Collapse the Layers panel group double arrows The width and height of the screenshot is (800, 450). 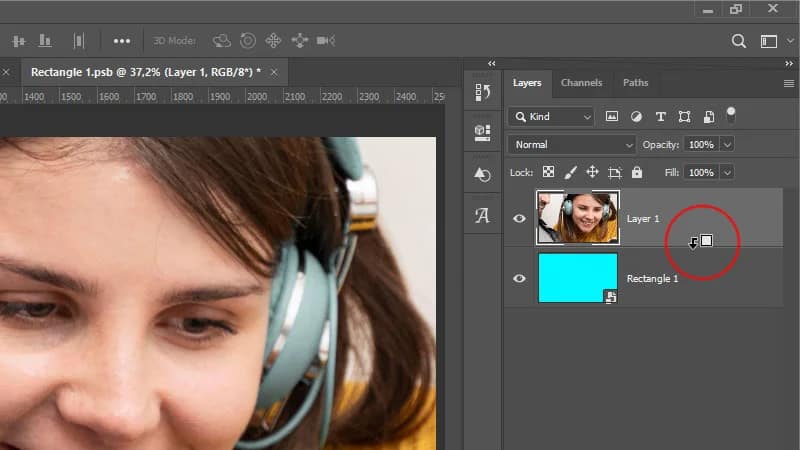click(x=789, y=63)
